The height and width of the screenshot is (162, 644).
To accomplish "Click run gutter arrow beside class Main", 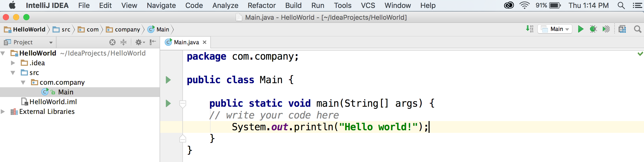I will [168, 80].
